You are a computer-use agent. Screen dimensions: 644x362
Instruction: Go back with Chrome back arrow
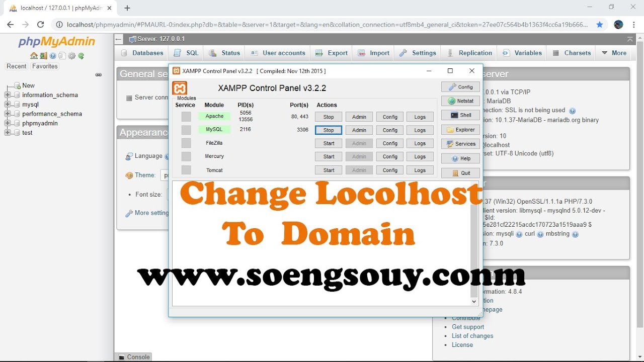11,24
